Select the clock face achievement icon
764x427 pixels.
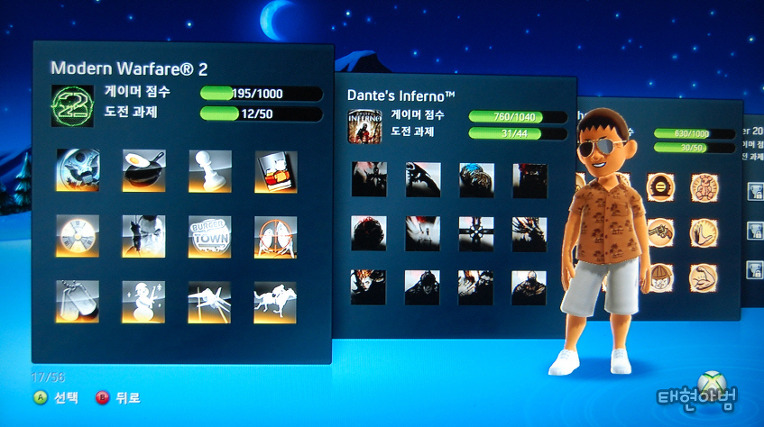click(x=77, y=236)
